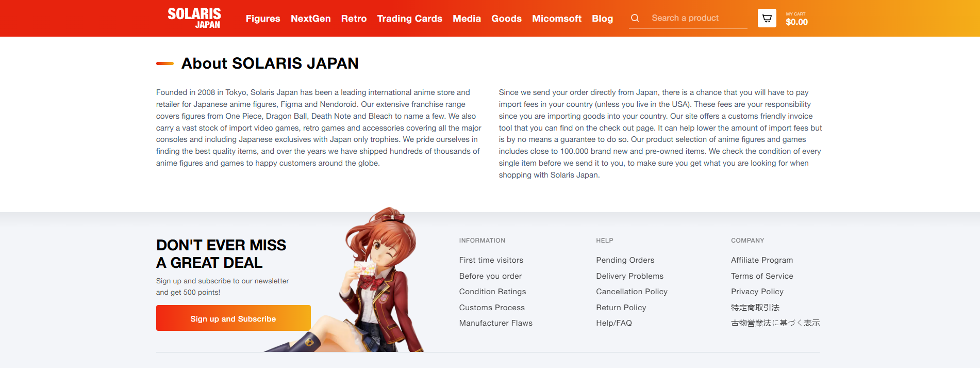
Task: Click the HELP column heading
Action: (x=605, y=241)
